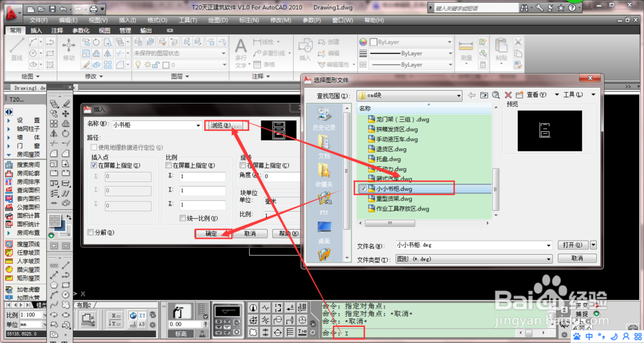Switch to the 参数化 ribbon tab
Screen dimensions: 644x343
point(80,30)
